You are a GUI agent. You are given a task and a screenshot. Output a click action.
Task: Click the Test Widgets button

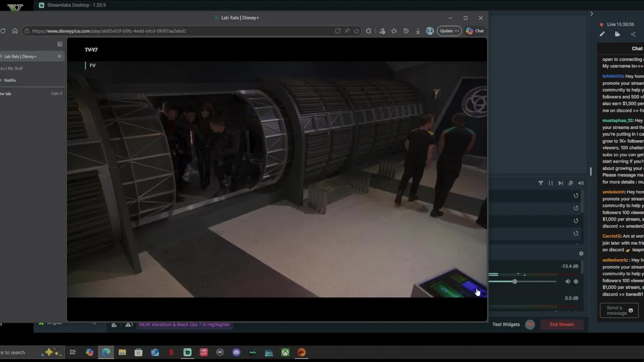coord(506,324)
